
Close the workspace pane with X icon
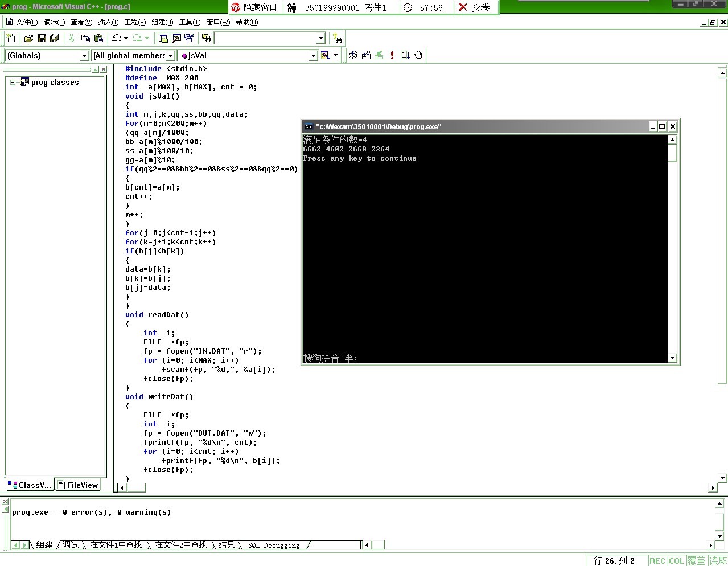(104, 69)
